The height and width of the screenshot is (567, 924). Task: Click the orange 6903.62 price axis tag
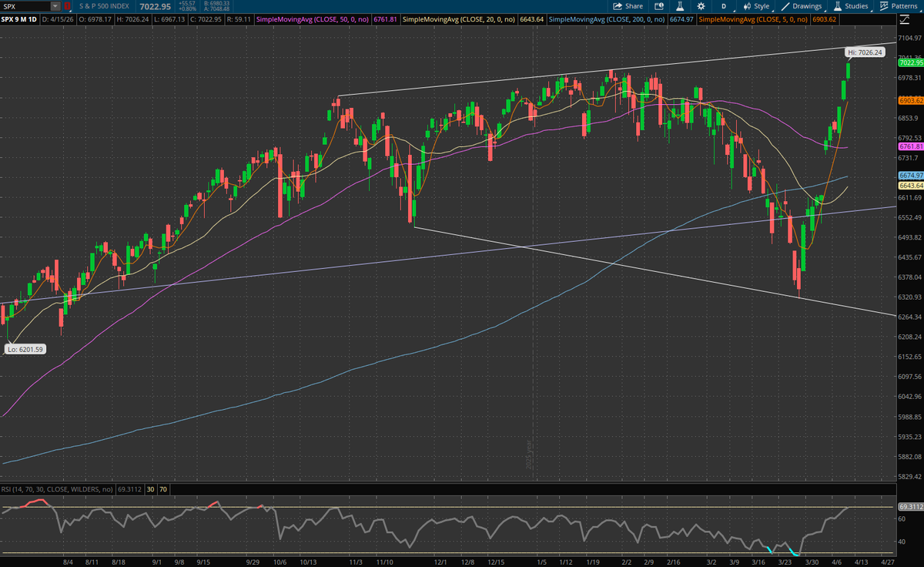[x=910, y=101]
